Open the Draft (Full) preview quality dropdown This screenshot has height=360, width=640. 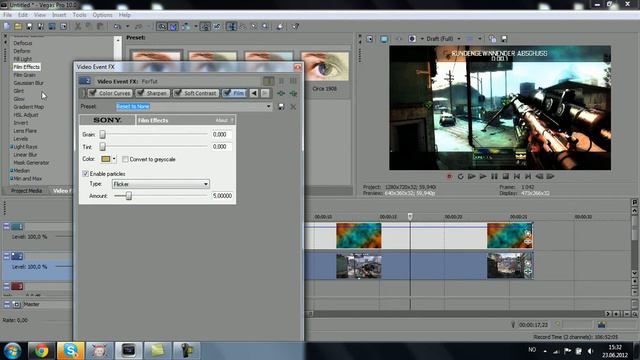459,39
